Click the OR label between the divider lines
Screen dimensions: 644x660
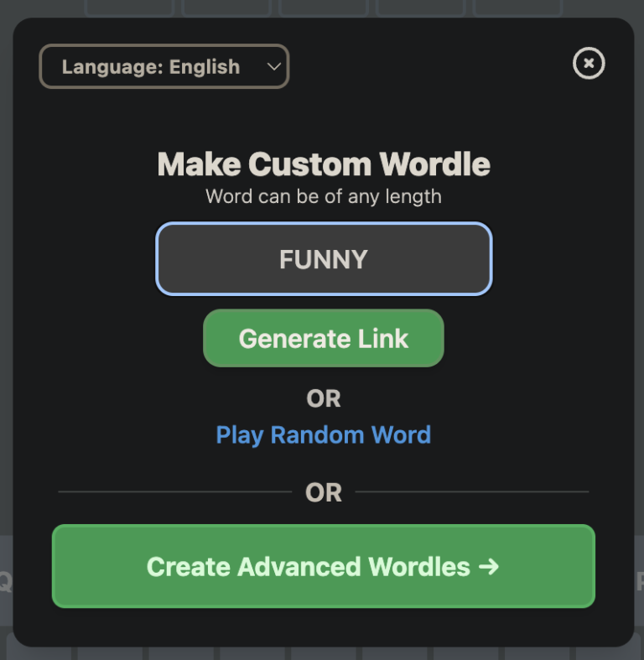click(x=324, y=492)
